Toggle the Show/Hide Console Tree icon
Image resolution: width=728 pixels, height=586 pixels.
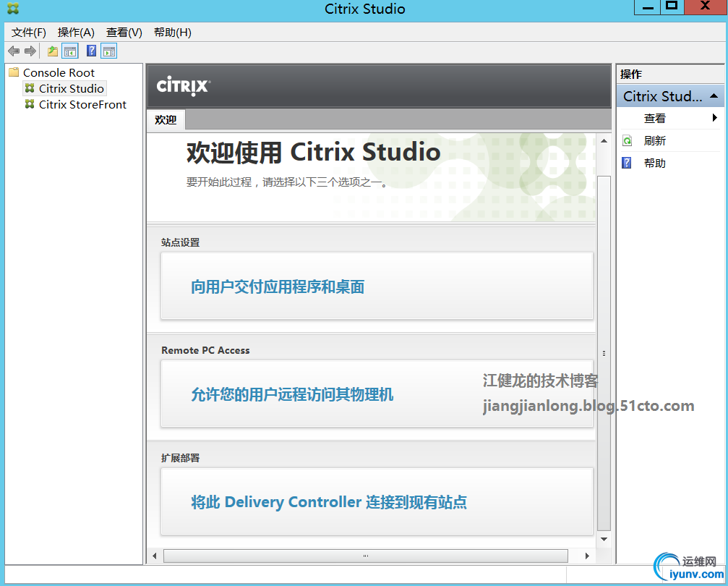tap(70, 51)
